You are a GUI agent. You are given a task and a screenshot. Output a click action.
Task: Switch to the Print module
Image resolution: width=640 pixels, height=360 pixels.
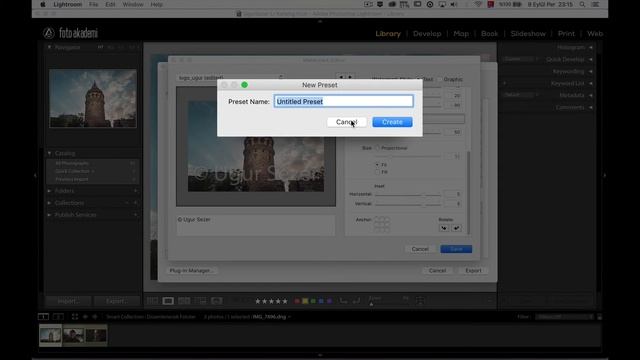(x=566, y=34)
